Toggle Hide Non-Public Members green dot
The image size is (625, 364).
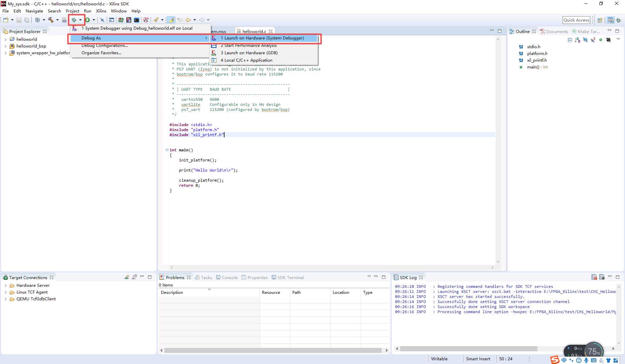click(x=601, y=40)
